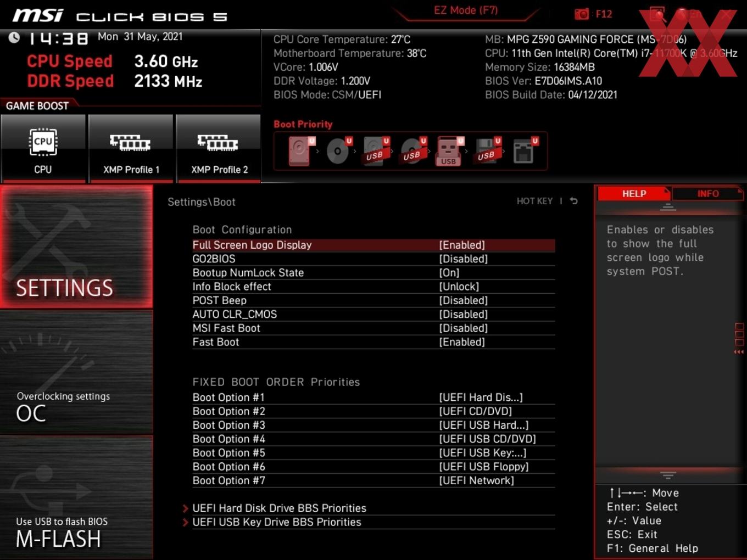This screenshot has height=560, width=747.
Task: Switch to the HELP tab
Action: pos(634,194)
